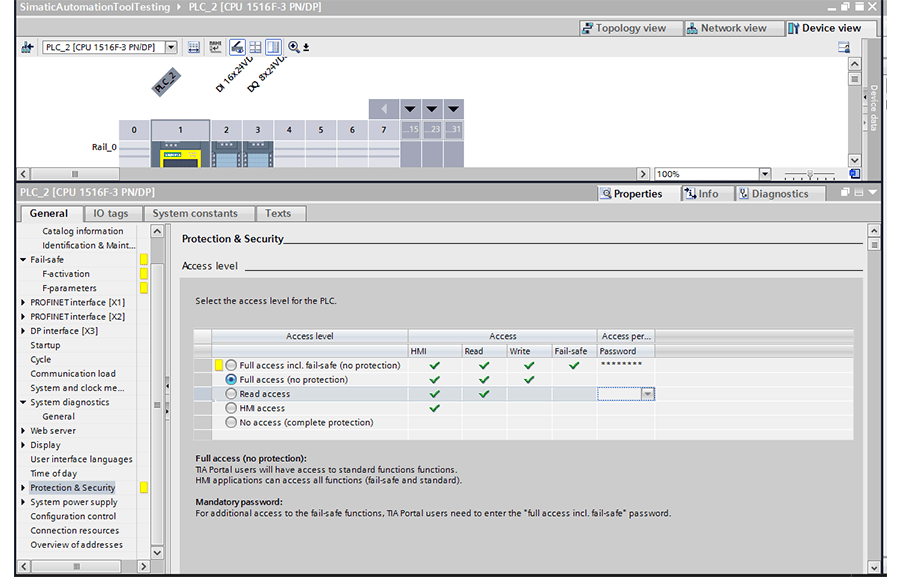Select Startup tree item
This screenshot has height=577, width=900.
coord(45,345)
